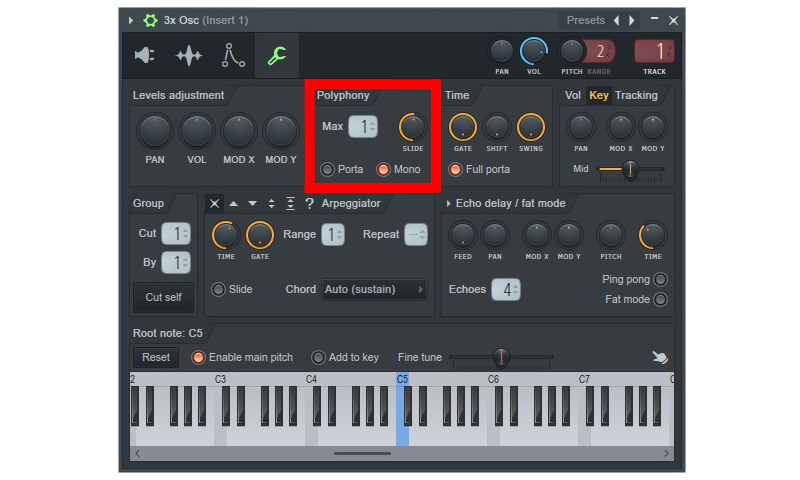Click Arpeggiator GATE knob

pos(260,235)
